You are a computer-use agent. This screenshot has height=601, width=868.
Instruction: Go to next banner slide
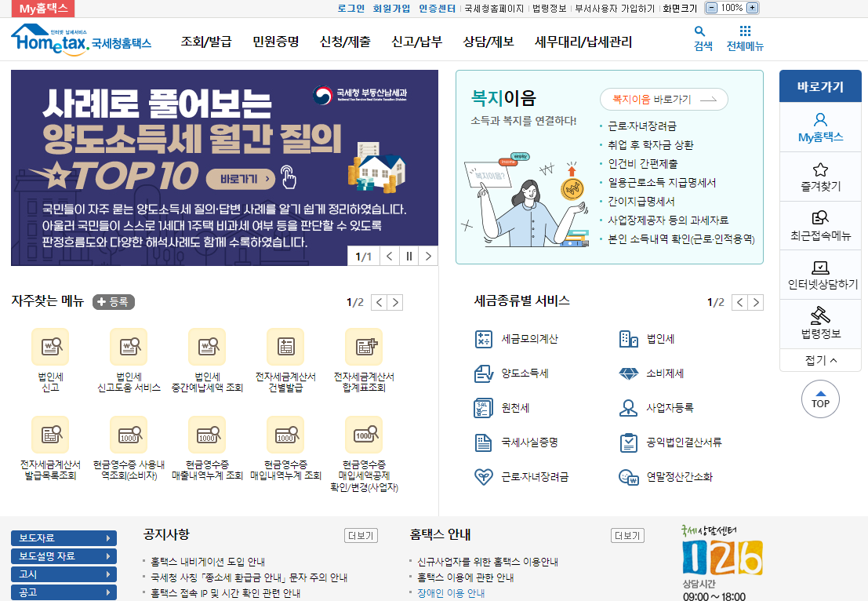(428, 256)
